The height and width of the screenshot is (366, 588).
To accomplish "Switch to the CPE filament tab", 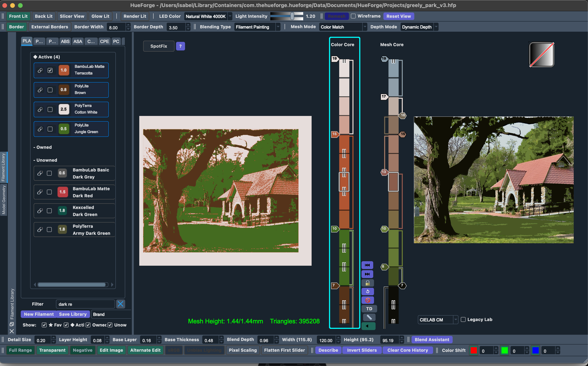I will pyautogui.click(x=104, y=41).
